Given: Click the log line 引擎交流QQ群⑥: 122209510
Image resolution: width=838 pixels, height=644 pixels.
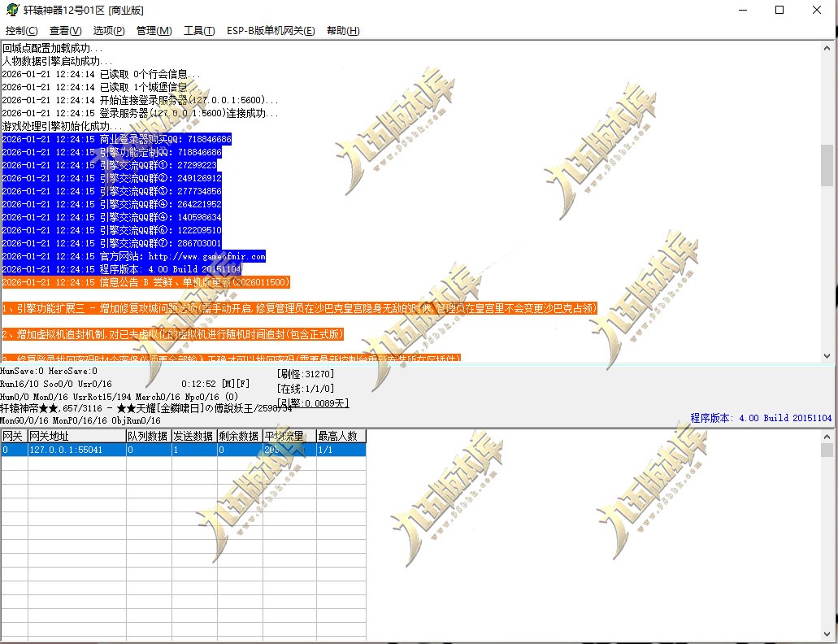Looking at the screenshot, I should [111, 230].
